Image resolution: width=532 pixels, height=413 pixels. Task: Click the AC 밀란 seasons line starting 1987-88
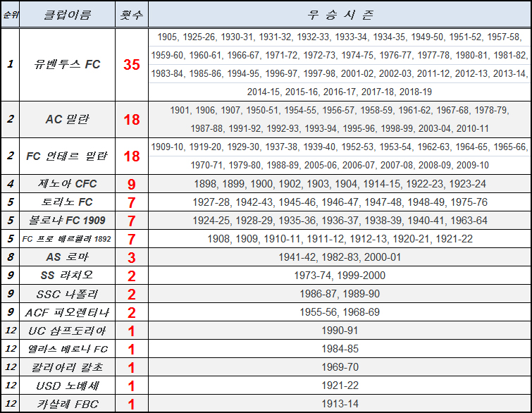point(340,128)
